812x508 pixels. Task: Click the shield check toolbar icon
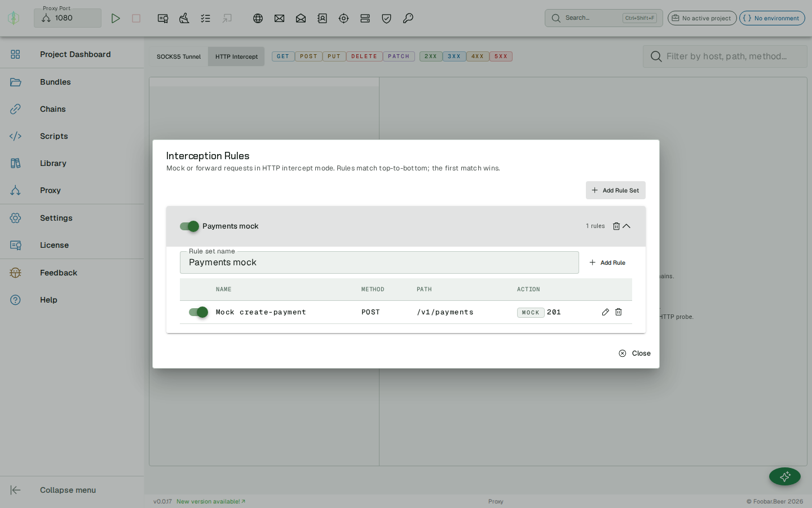pos(386,18)
